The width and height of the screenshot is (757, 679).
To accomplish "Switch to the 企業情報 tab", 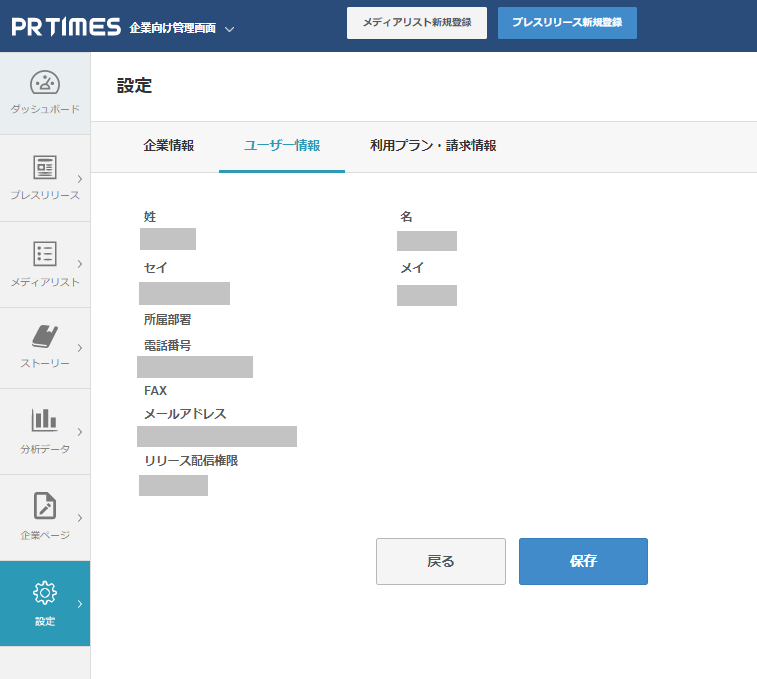I will [168, 146].
